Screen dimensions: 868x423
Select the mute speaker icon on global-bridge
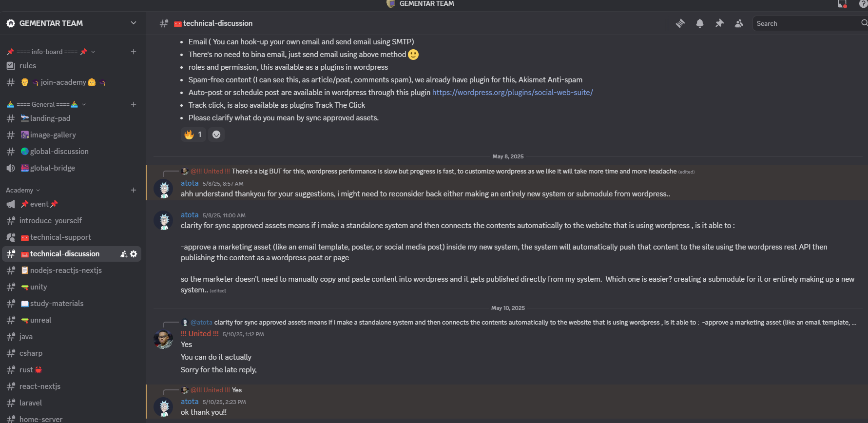[x=11, y=168]
